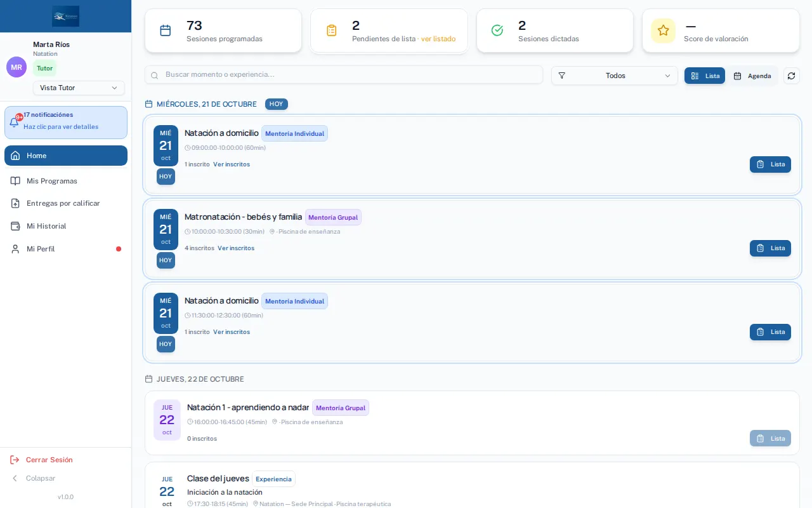The image size is (812, 508).
Task: Click the 'ver listado' link
Action: pos(438,39)
